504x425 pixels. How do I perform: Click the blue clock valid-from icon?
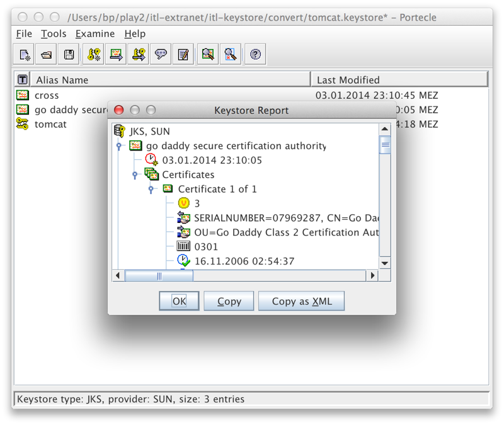(x=183, y=261)
